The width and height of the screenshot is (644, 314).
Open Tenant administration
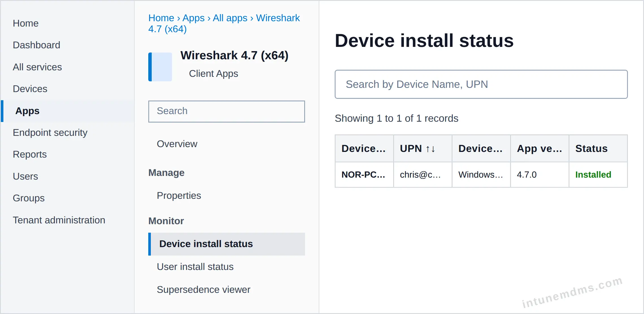[x=59, y=220]
